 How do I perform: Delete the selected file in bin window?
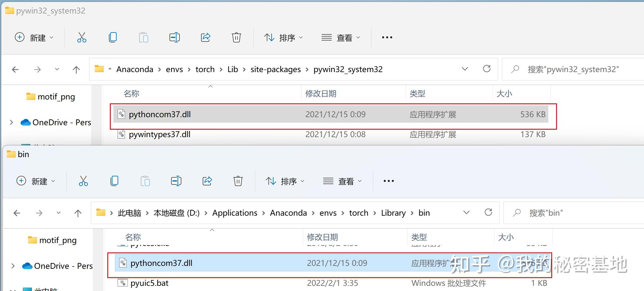[x=238, y=181]
